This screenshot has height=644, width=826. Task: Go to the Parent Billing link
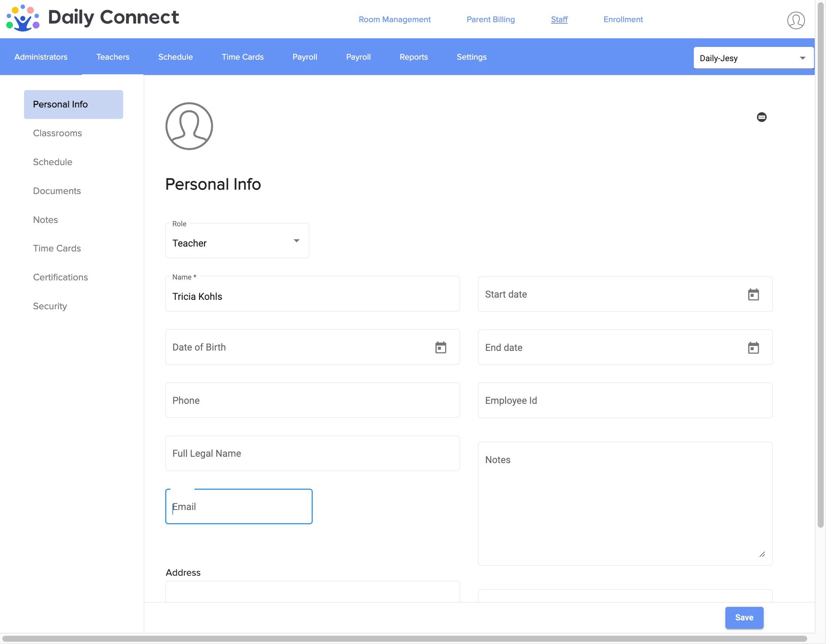tap(491, 19)
